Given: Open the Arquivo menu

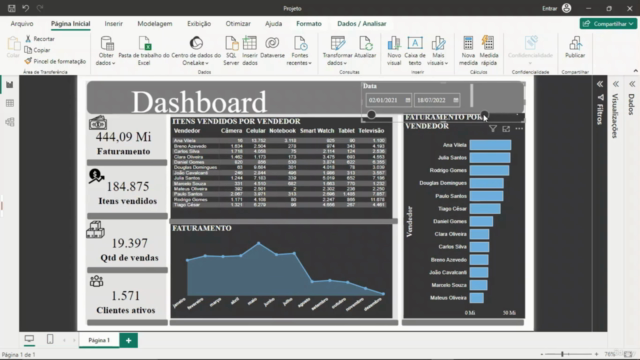Looking at the screenshot, I should [22, 24].
